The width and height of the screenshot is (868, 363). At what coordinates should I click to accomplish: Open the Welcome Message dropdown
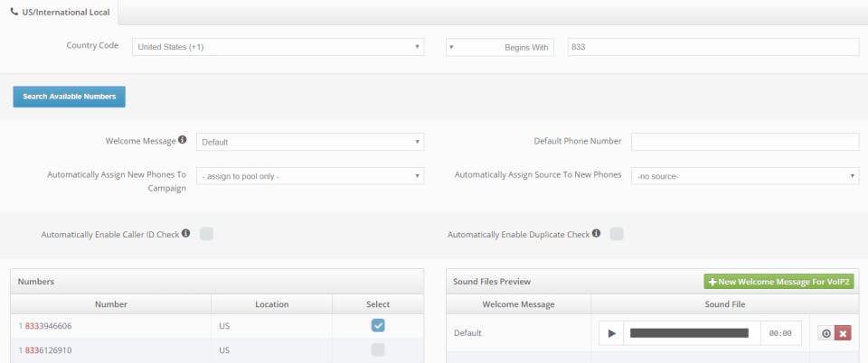tap(309, 142)
